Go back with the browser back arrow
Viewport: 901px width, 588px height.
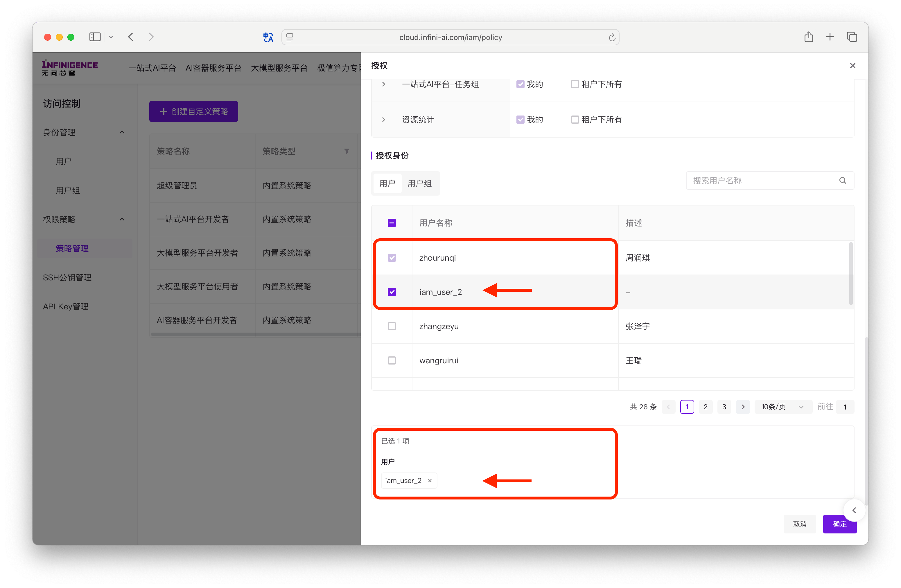[131, 37]
